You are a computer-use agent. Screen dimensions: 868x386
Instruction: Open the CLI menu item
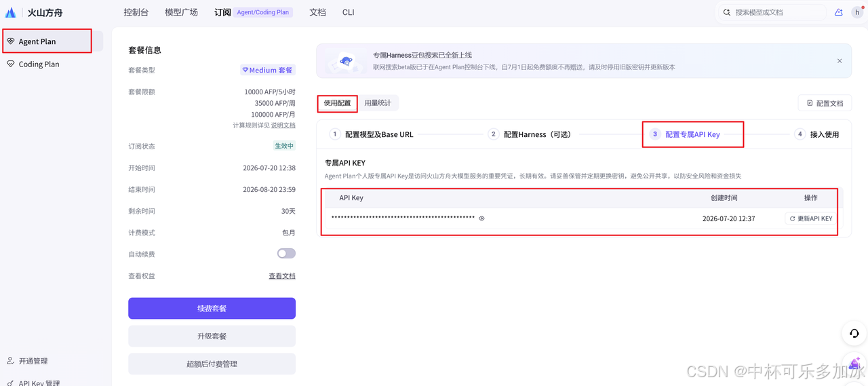[348, 12]
